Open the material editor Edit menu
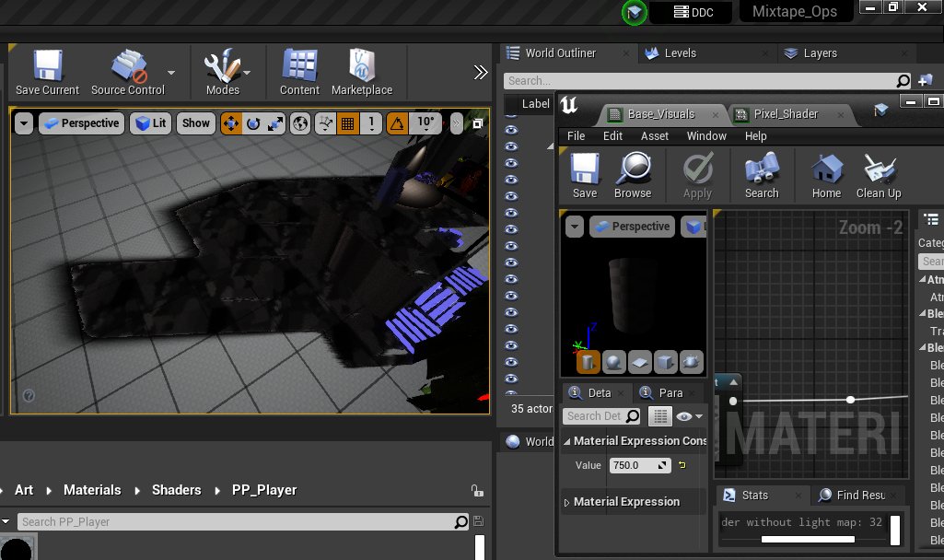Screen dimensions: 944x560 pos(612,136)
